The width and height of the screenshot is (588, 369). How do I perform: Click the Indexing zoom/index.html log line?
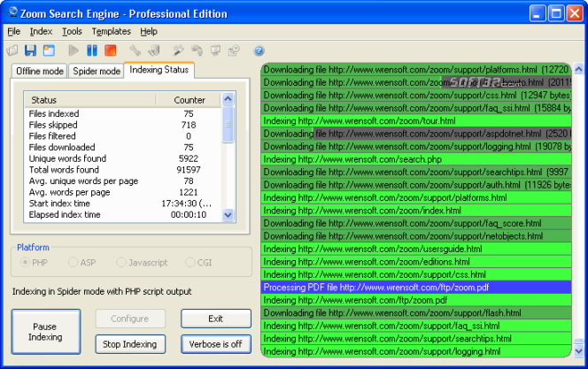(x=416, y=210)
